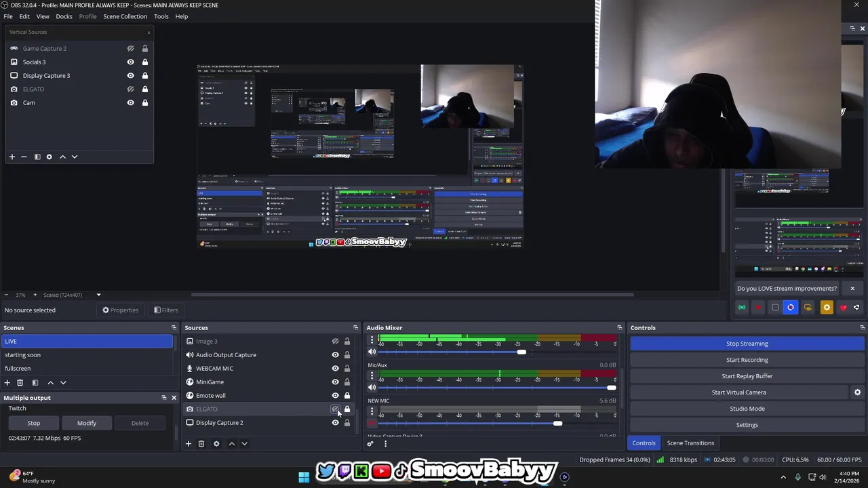Remove source with minus in Vertical Sources

click(24, 157)
